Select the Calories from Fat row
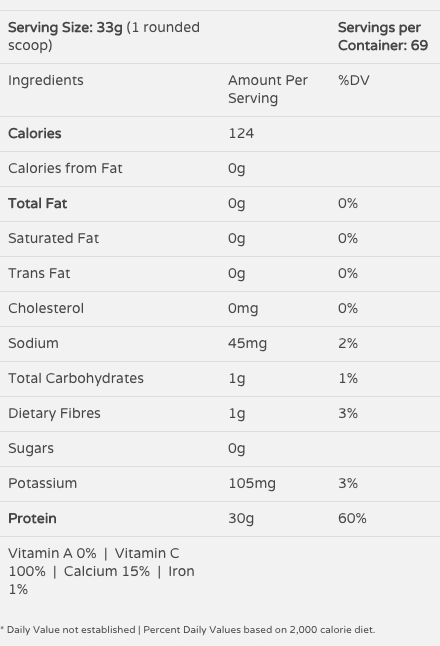440x646 pixels. (x=220, y=169)
